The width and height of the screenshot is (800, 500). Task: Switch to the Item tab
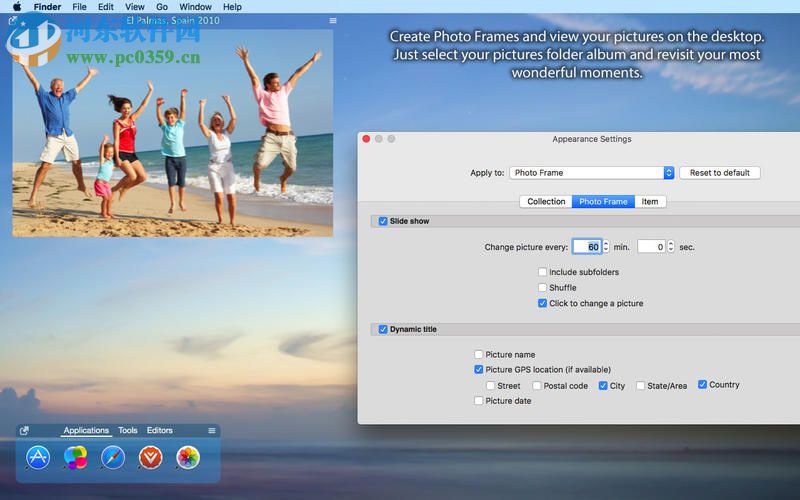coord(650,202)
